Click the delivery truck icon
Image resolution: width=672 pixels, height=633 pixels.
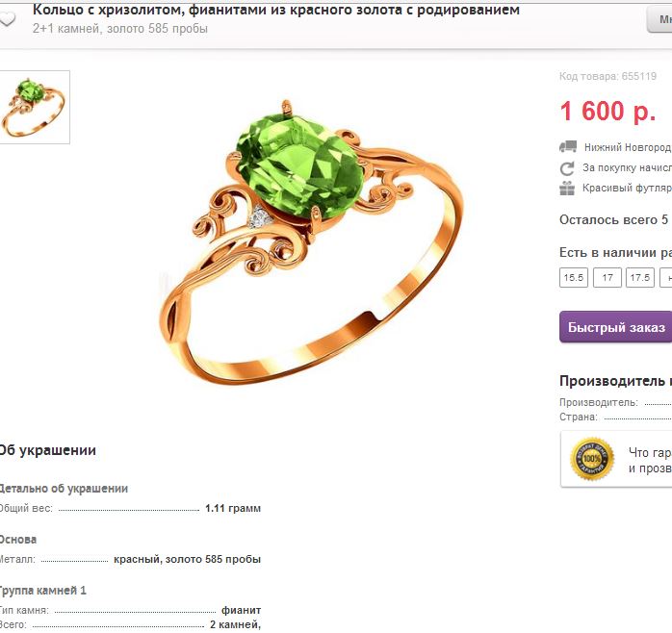[568, 147]
